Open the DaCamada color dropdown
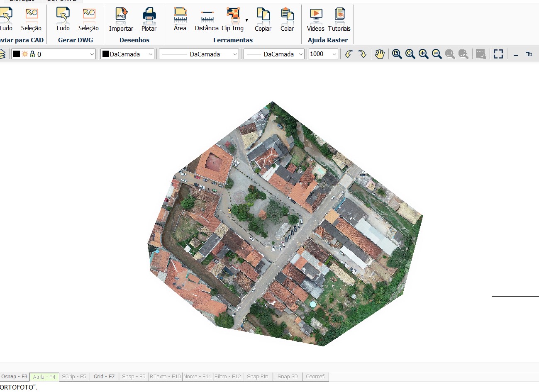The height and width of the screenshot is (392, 539). (127, 54)
